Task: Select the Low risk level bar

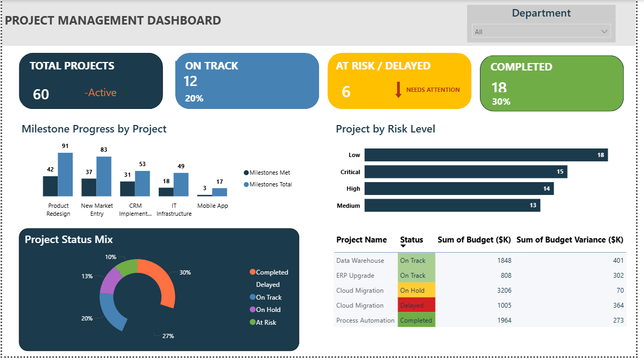Action: click(x=486, y=155)
